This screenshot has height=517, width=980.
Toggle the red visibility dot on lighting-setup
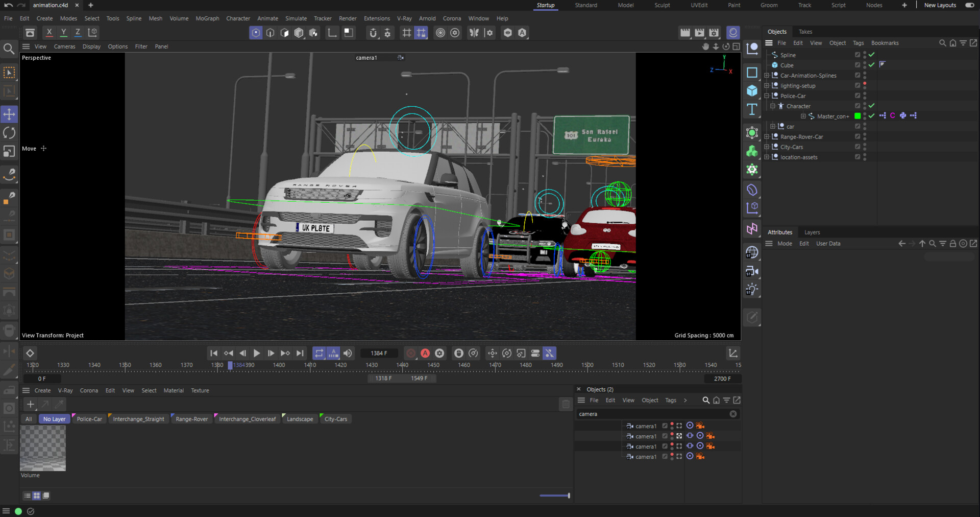(865, 83)
